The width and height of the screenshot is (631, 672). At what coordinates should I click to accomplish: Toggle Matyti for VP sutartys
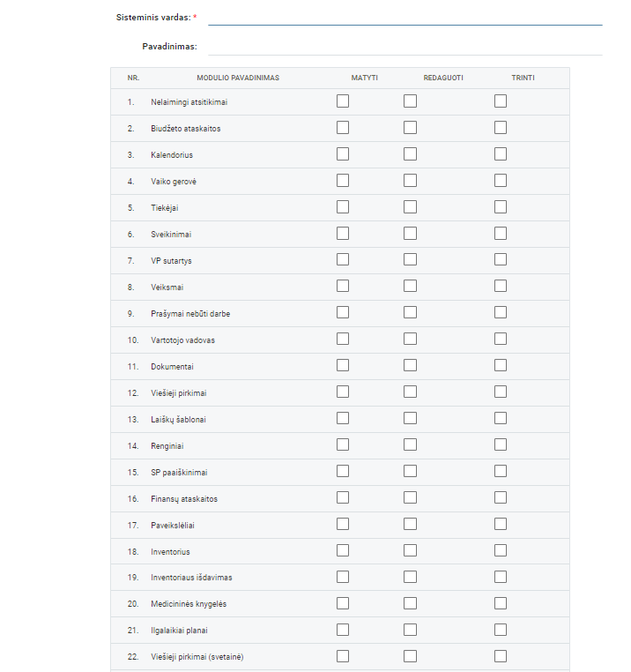click(343, 260)
